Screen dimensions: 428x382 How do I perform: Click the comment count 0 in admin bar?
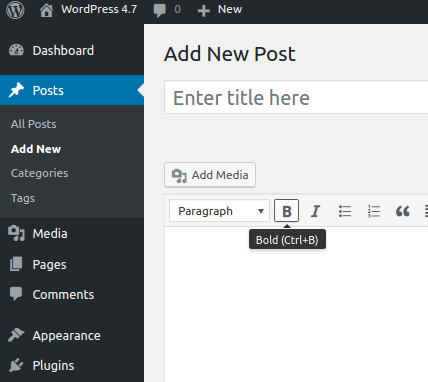(x=177, y=9)
